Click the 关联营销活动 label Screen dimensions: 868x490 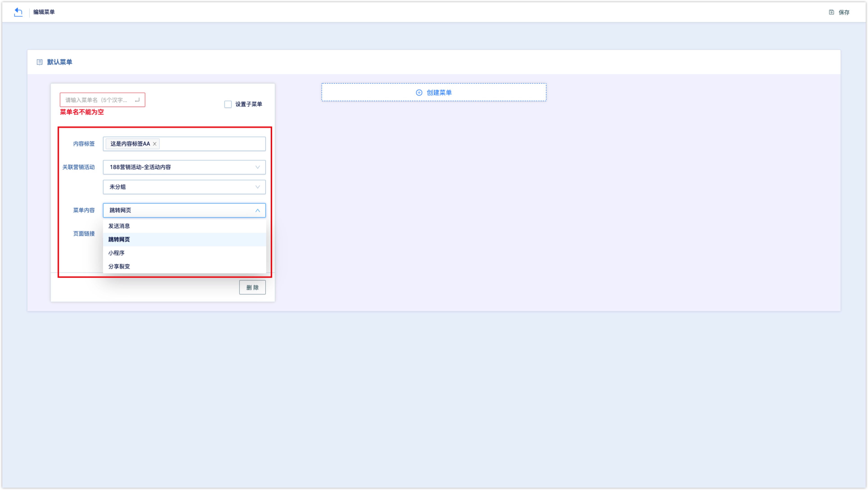pos(78,167)
